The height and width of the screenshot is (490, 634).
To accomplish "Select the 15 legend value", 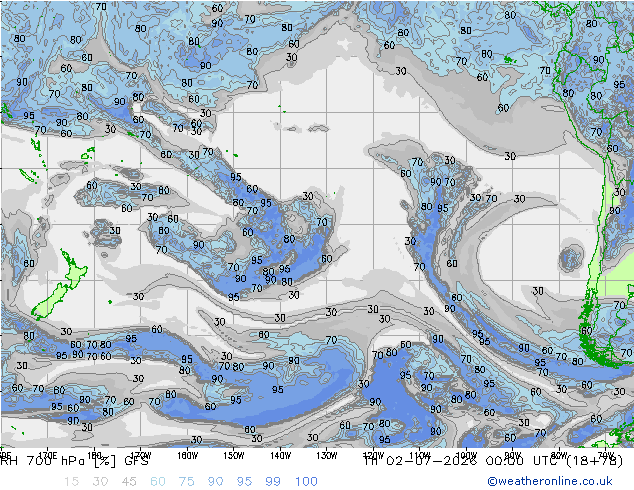I will tap(71, 482).
